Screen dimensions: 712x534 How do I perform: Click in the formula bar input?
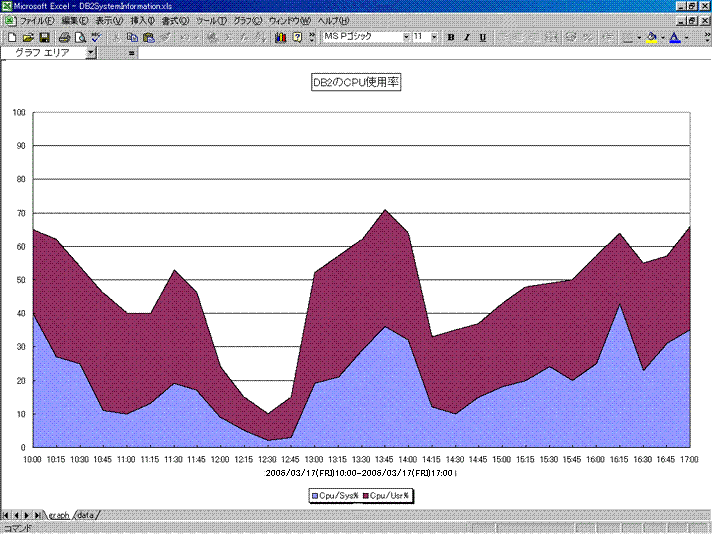coord(424,53)
